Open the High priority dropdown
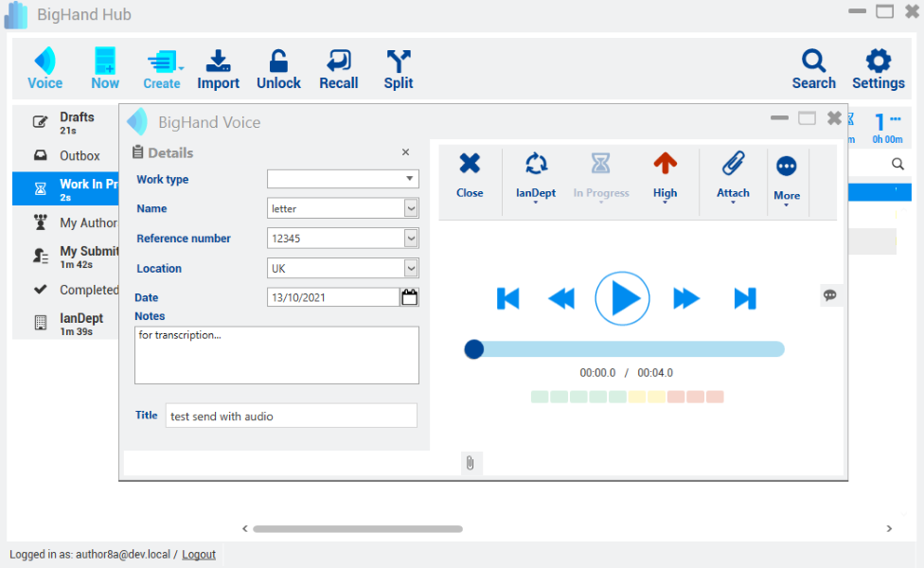924x568 pixels. pyautogui.click(x=665, y=178)
